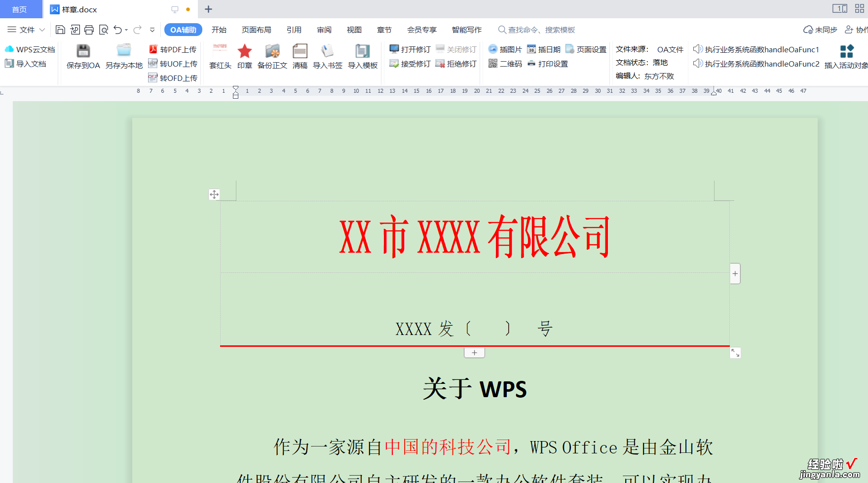Add a column with the right plus button
Screen dimensions: 868x483
point(735,273)
